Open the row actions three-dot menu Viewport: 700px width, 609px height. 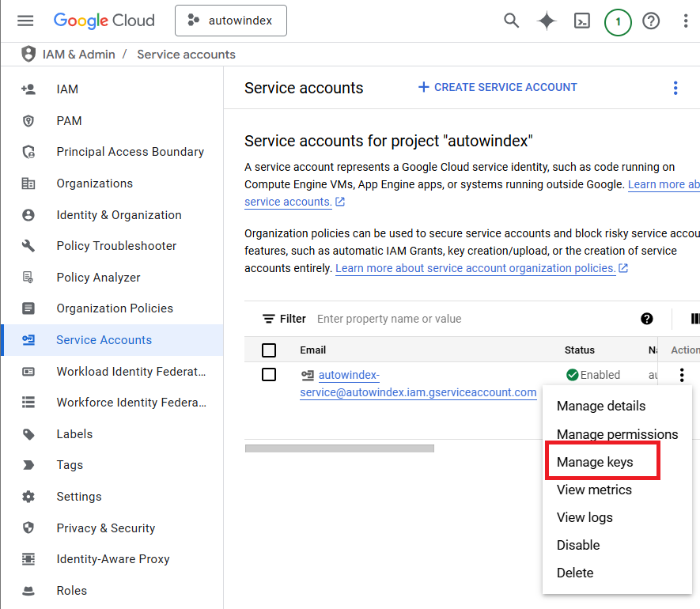[x=682, y=375]
